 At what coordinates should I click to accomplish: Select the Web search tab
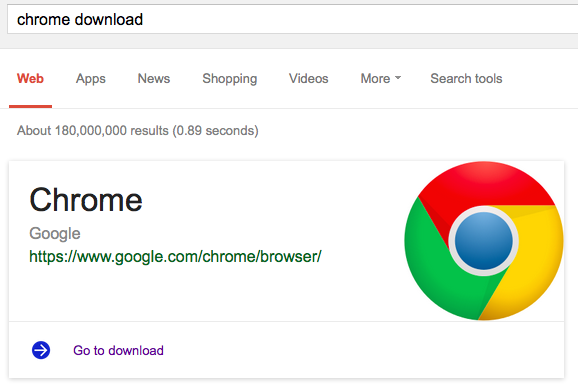click(30, 79)
